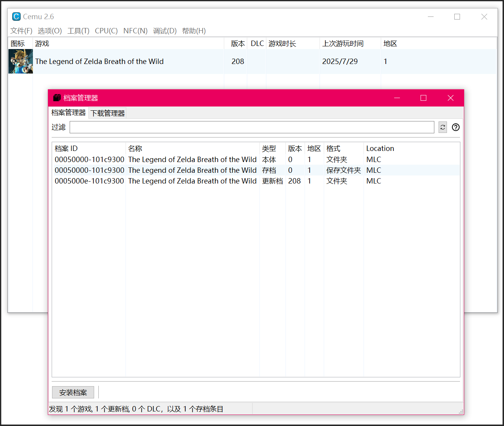Open the 选项(O) menu
504x426 pixels.
click(49, 31)
